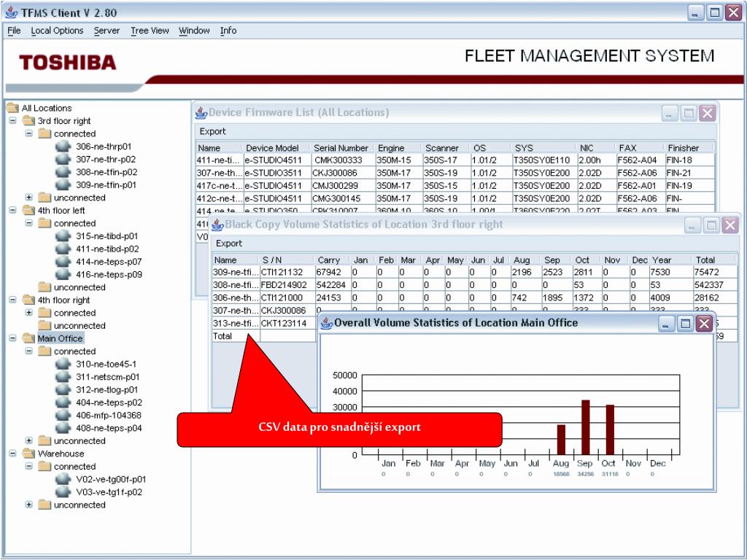Click the device icon beside 315-ne-tibd-p01
This screenshot has height=560, width=747.
click(63, 236)
